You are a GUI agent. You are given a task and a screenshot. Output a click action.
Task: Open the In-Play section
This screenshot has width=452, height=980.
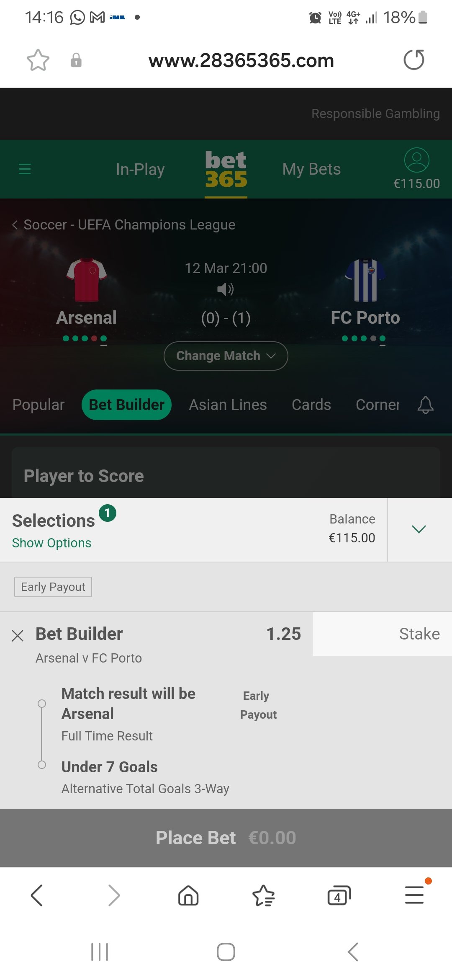point(140,170)
